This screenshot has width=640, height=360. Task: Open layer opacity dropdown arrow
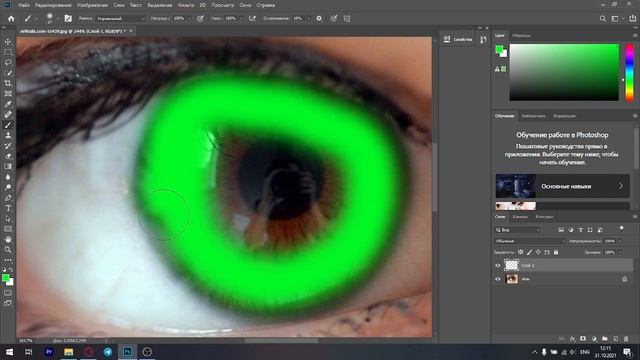click(620, 241)
